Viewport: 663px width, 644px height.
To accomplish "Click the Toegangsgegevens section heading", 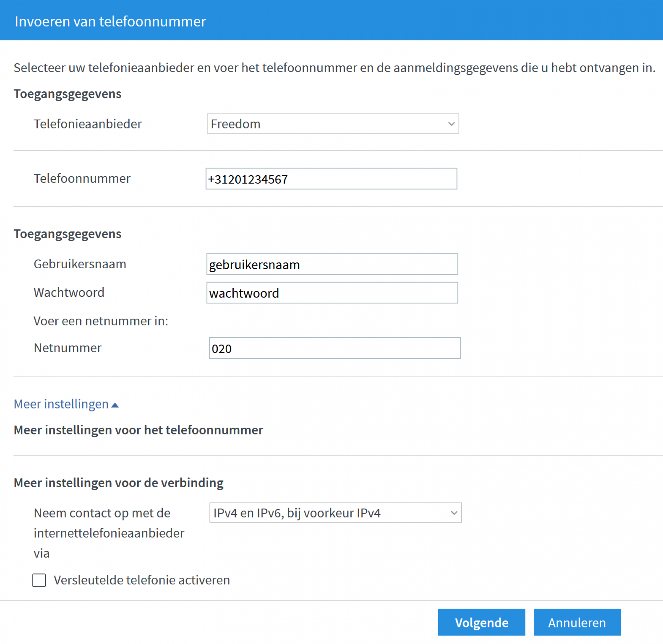I will [x=67, y=94].
